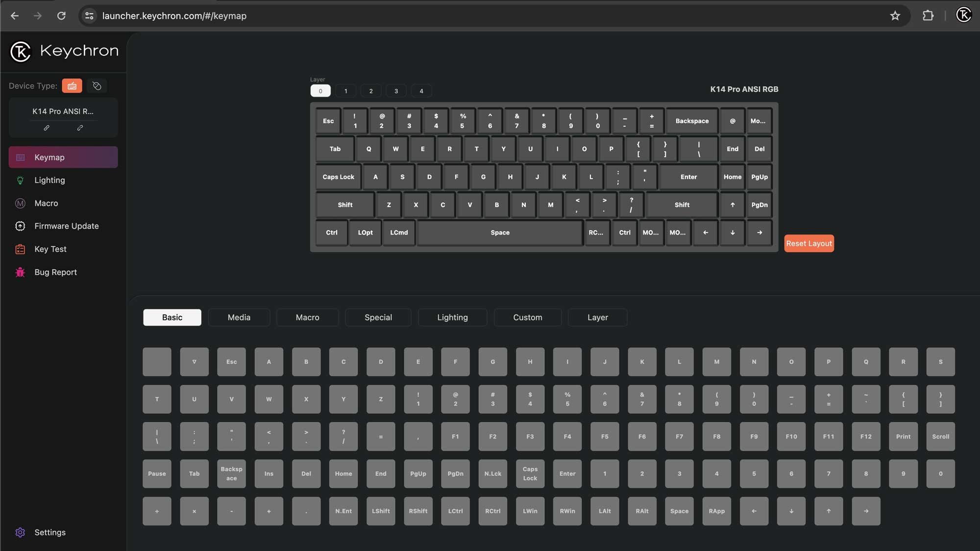Click the Firmware Update icon in sidebar
This screenshot has width=980, height=551.
[x=20, y=225]
